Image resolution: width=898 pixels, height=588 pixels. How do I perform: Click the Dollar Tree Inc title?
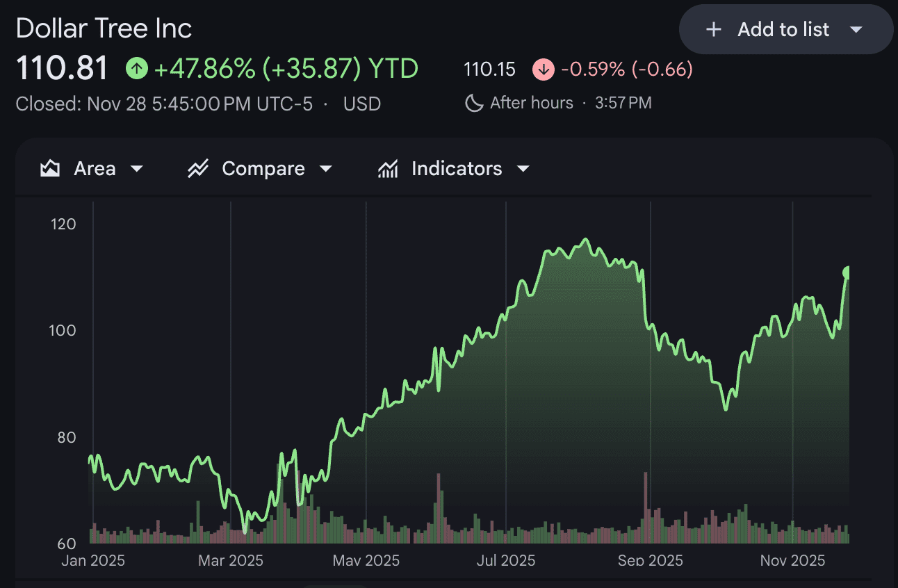coord(104,28)
